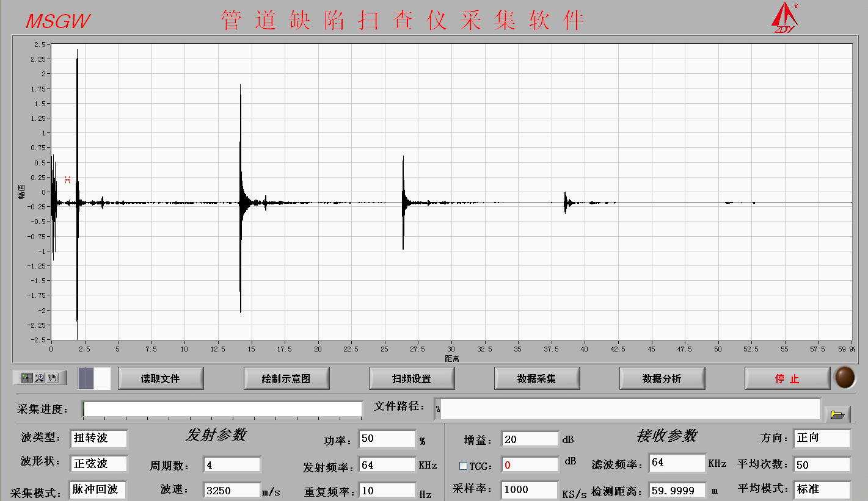Click the 功率 field showing 50
The width and height of the screenshot is (868, 501).
[387, 439]
